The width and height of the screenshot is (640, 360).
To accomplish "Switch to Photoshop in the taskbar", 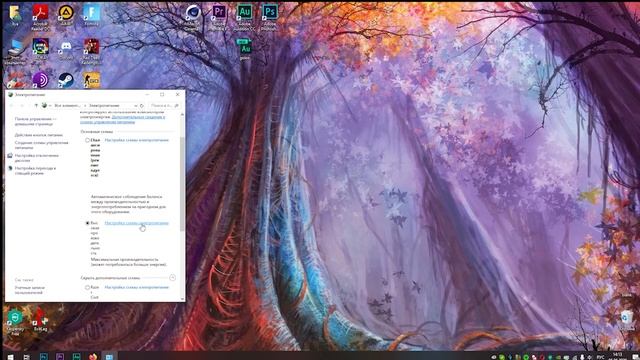I will 44,356.
